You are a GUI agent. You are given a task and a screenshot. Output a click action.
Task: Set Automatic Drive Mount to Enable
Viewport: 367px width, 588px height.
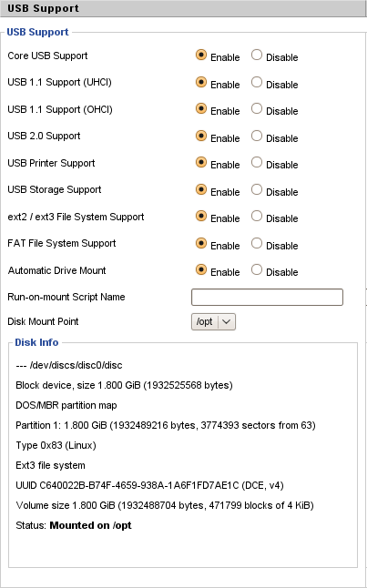(201, 269)
